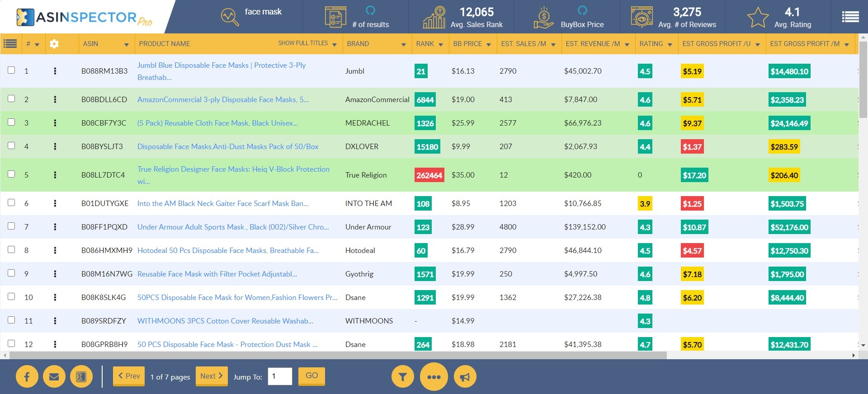Open Under Armour Adult Sports Mask link

233,227
